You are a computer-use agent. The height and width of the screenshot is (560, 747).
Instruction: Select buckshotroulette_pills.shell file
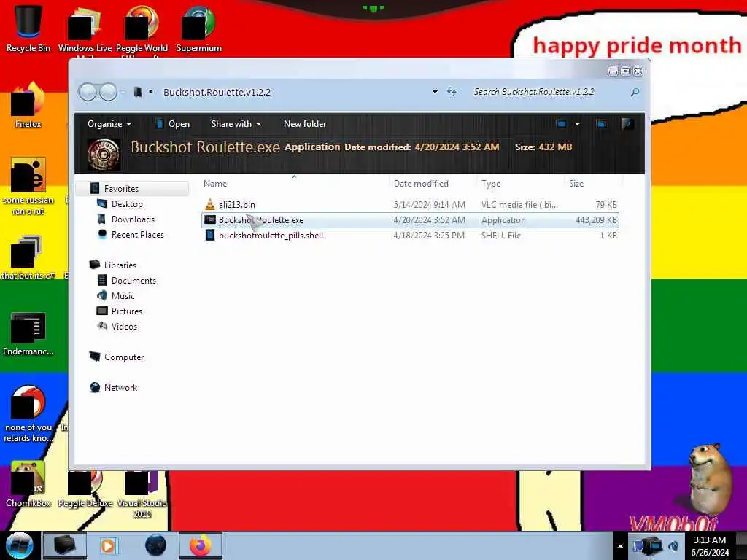410,236
